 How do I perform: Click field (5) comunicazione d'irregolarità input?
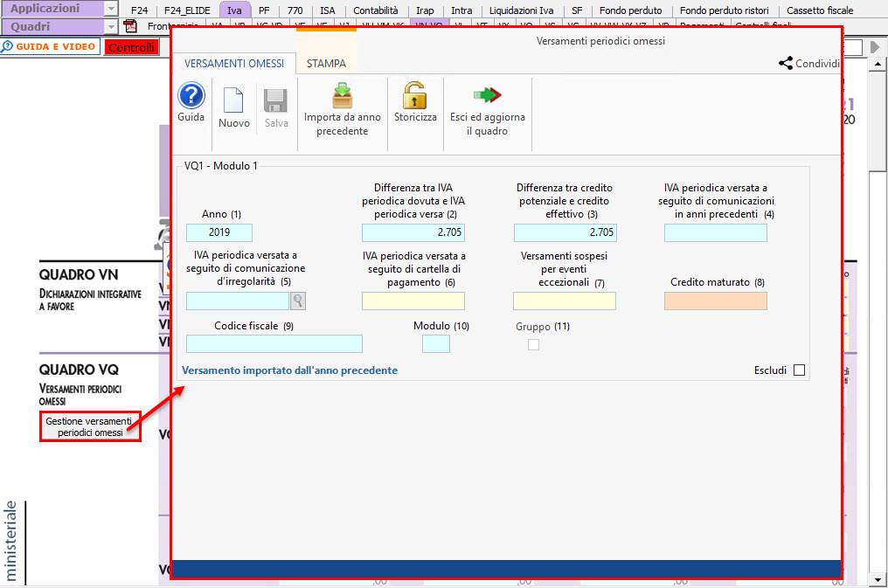click(x=238, y=301)
